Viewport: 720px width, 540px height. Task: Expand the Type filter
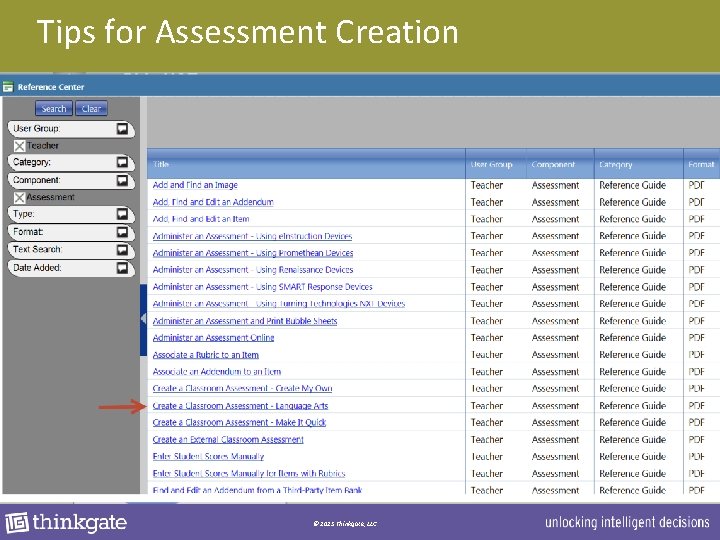[122, 214]
